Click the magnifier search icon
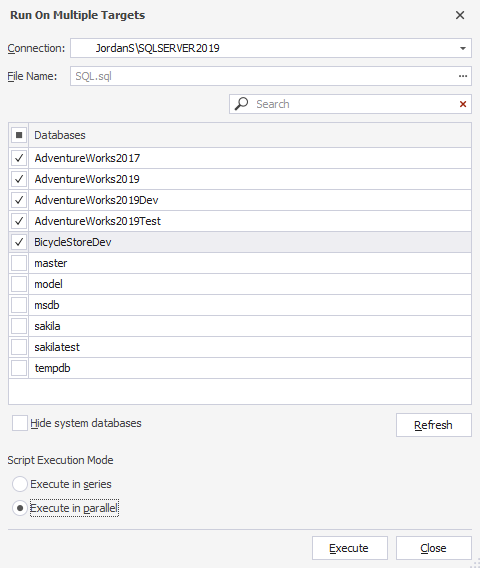 pos(241,104)
